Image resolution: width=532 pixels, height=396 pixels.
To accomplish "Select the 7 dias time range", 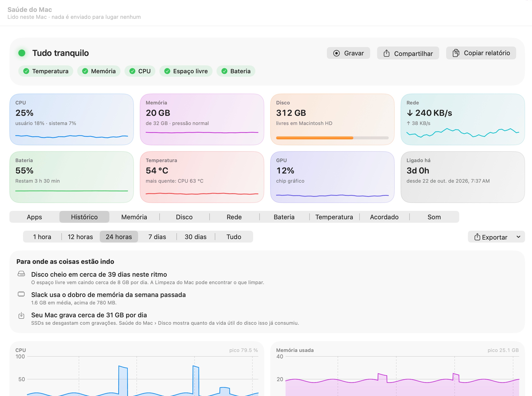I will point(157,237).
